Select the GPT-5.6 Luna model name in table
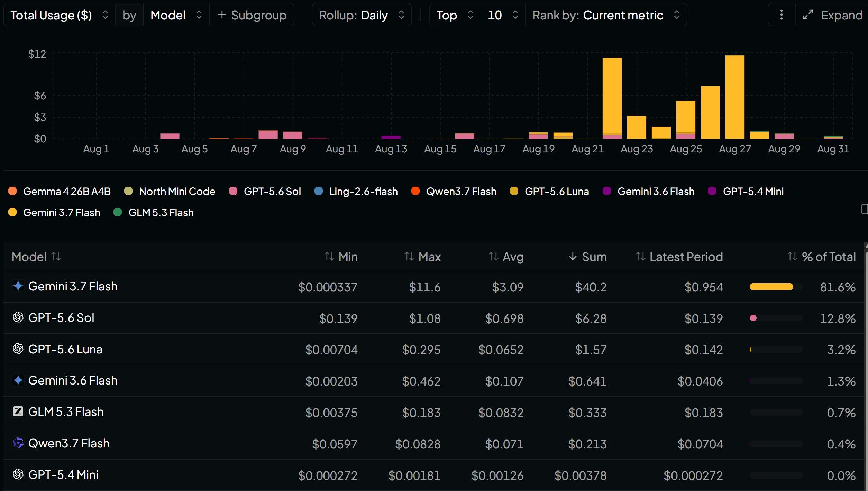 click(x=65, y=349)
